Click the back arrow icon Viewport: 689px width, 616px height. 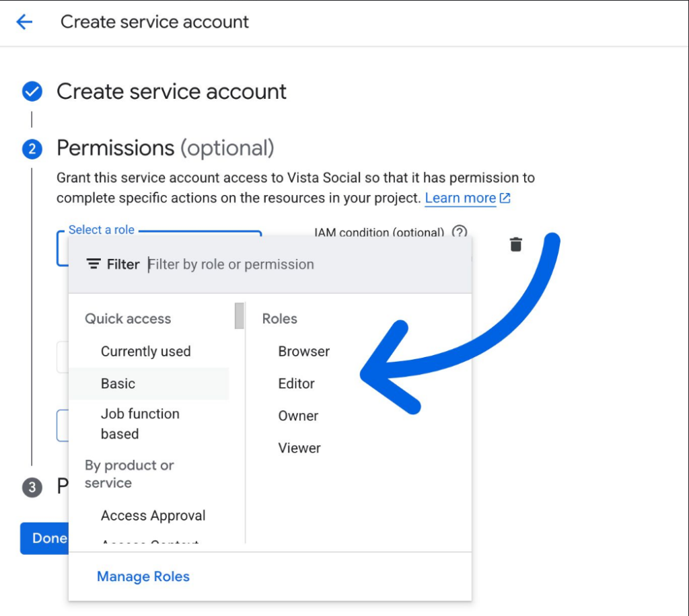pyautogui.click(x=24, y=22)
